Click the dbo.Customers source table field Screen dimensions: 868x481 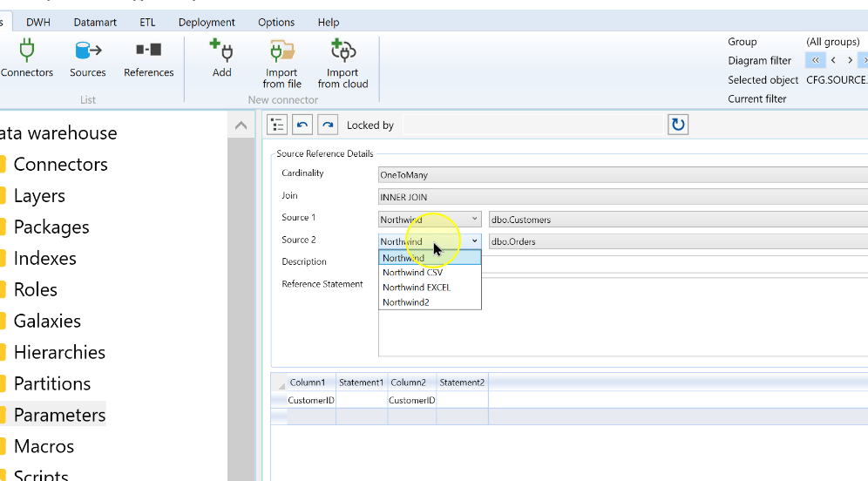click(679, 220)
